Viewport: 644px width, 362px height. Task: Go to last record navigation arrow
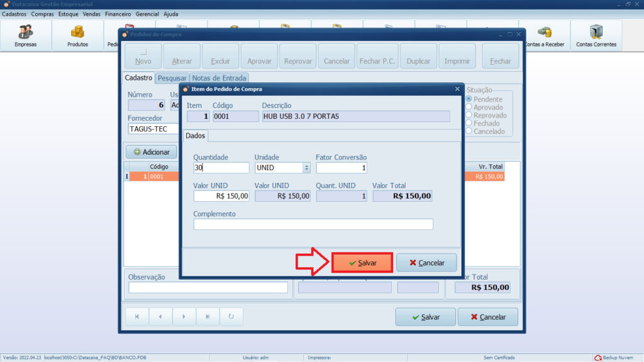(208, 317)
